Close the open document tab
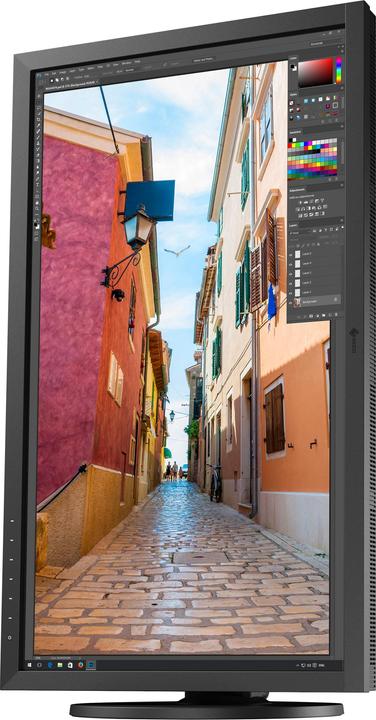 point(97,81)
